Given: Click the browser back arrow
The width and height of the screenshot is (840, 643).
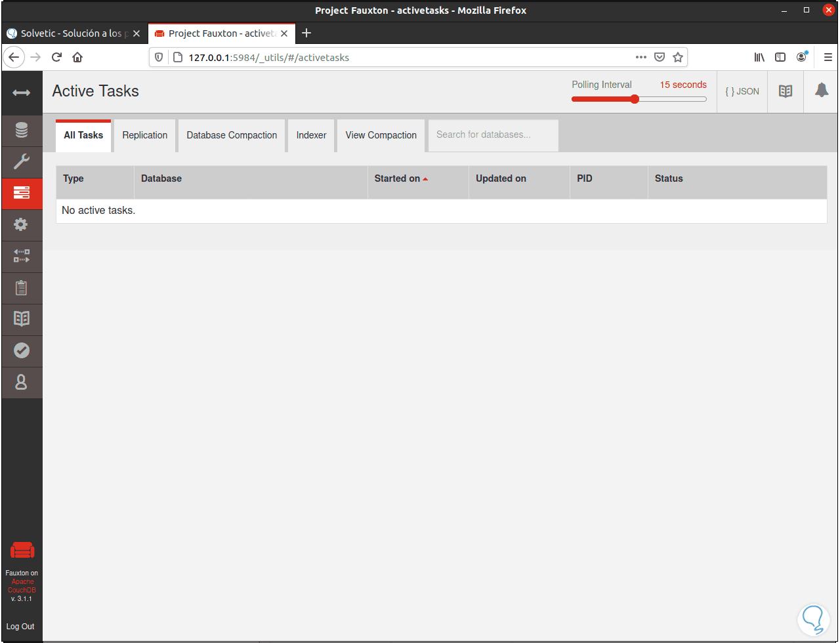Looking at the screenshot, I should click(x=14, y=57).
